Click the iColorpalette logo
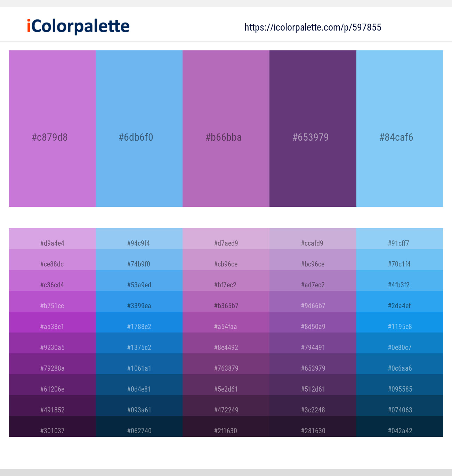This screenshot has height=476, width=452. [x=78, y=26]
